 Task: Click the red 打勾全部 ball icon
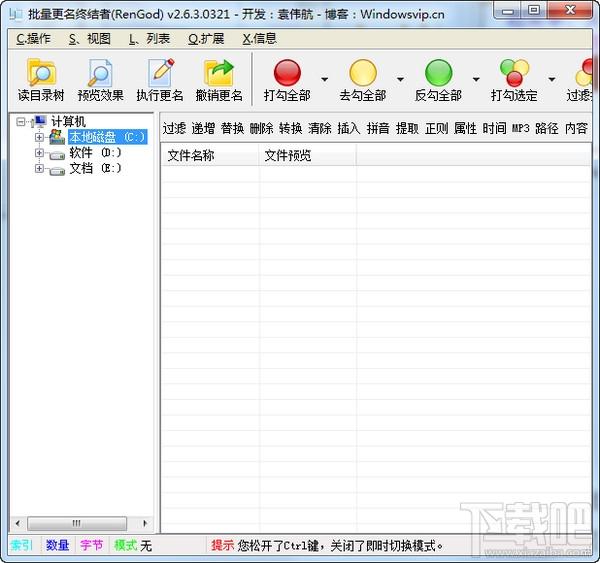click(287, 72)
